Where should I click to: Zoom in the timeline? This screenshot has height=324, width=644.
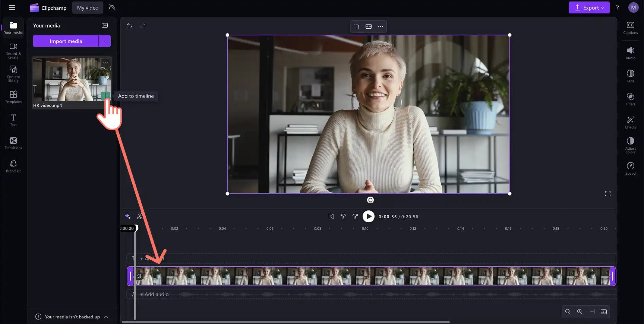580,312
